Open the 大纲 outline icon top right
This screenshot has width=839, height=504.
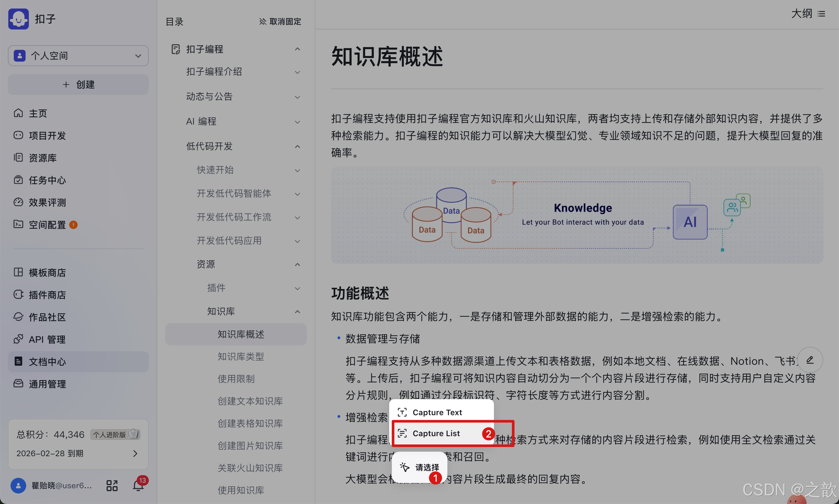tap(822, 13)
